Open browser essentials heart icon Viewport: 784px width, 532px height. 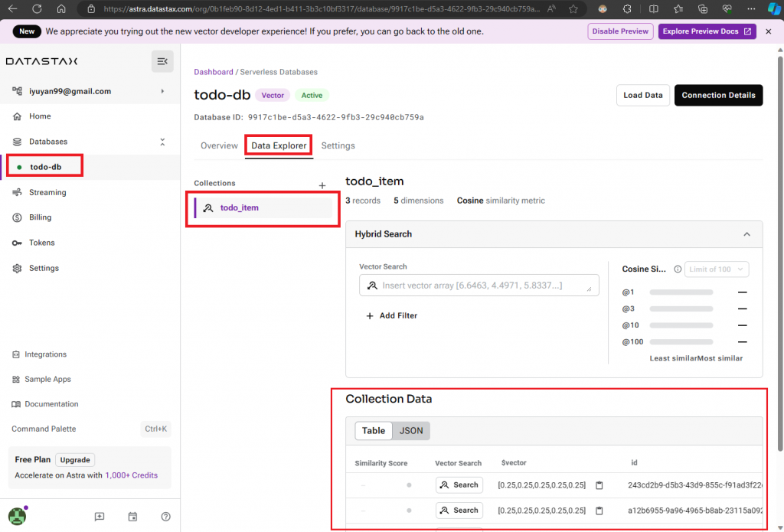(x=727, y=8)
